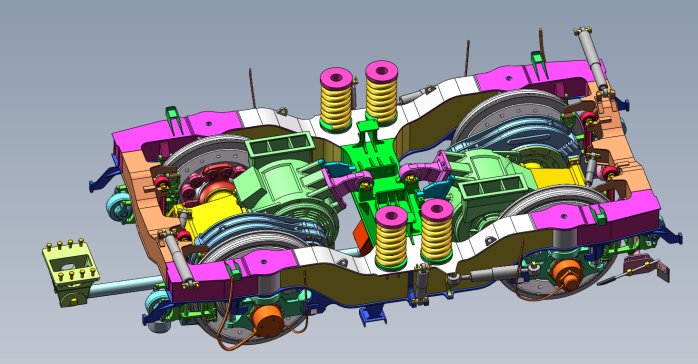Screen dimensions: 698x364
Task: Select the thin brown upright rod at upper left
Action: (x=252, y=88)
